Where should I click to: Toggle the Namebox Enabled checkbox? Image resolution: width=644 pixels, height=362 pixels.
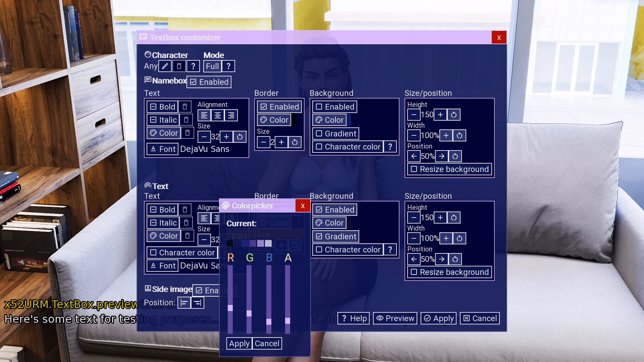[209, 82]
